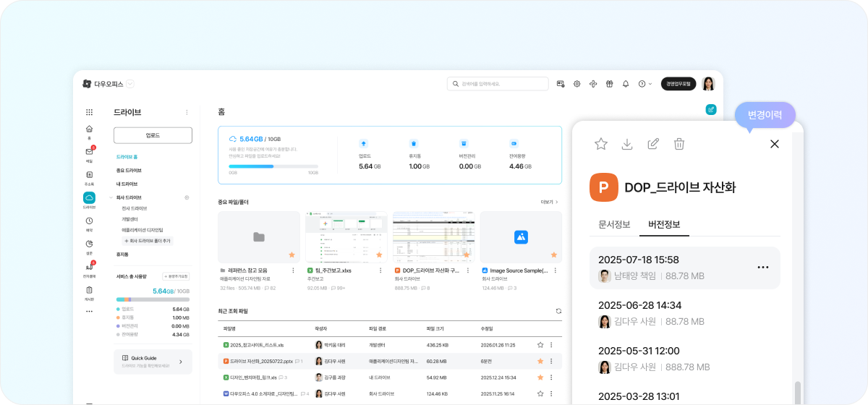
Task: Open the notification bell in the top bar
Action: coord(626,84)
